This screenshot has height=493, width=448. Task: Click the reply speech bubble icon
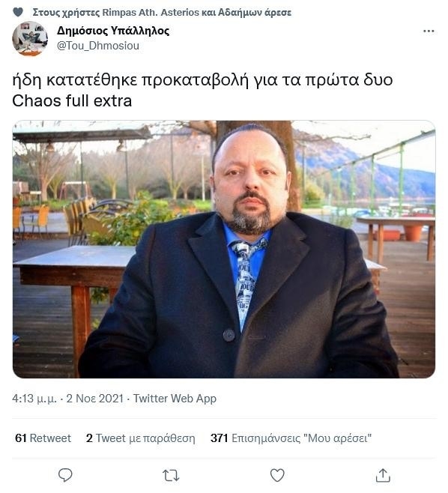[65, 475]
